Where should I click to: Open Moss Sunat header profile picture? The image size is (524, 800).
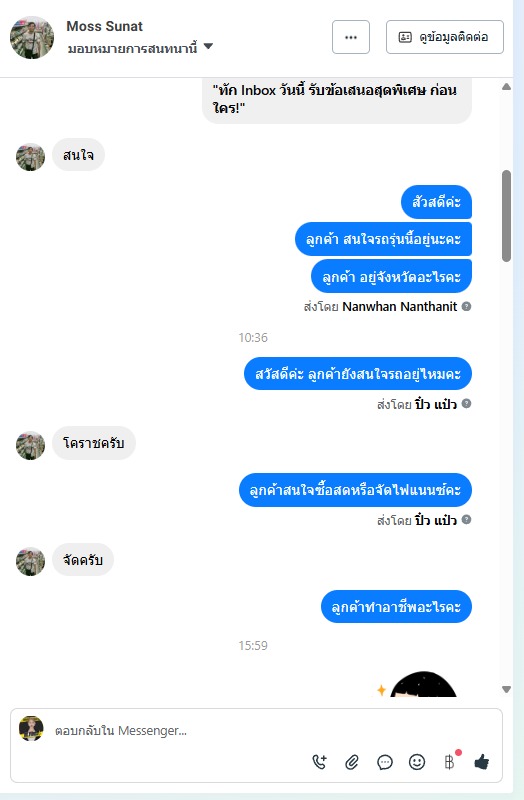(32, 37)
